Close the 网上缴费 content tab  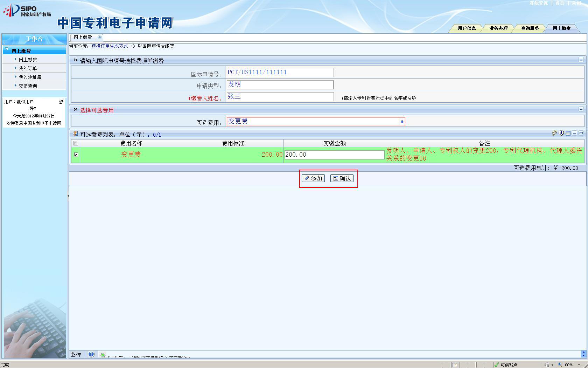(99, 37)
